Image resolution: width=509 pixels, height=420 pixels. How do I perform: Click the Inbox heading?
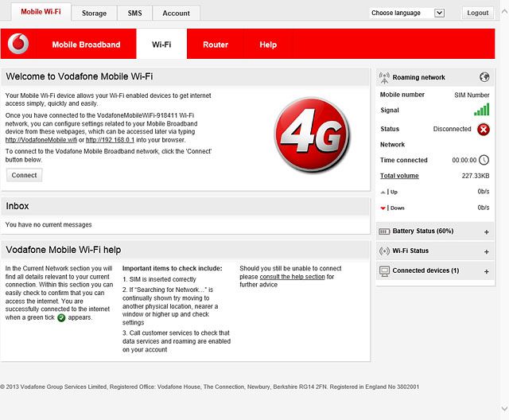point(17,206)
